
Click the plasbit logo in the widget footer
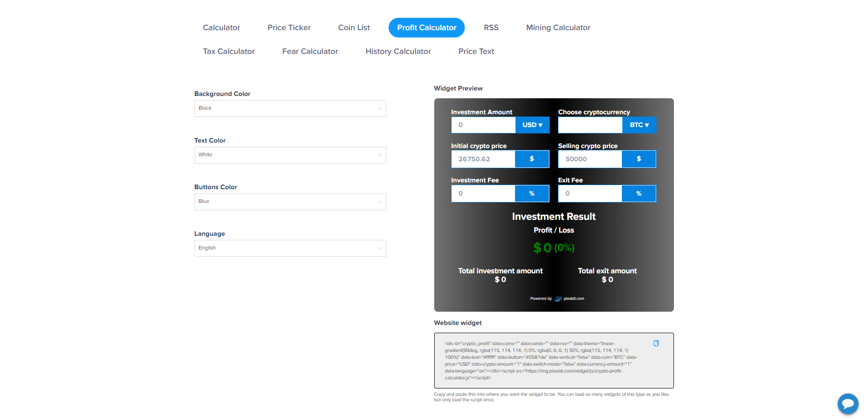(x=558, y=298)
